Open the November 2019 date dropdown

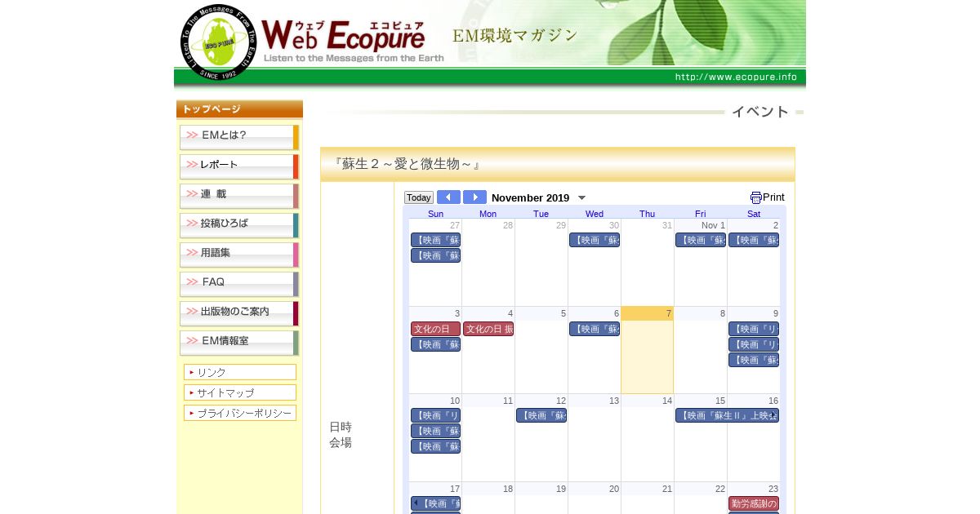click(x=581, y=197)
